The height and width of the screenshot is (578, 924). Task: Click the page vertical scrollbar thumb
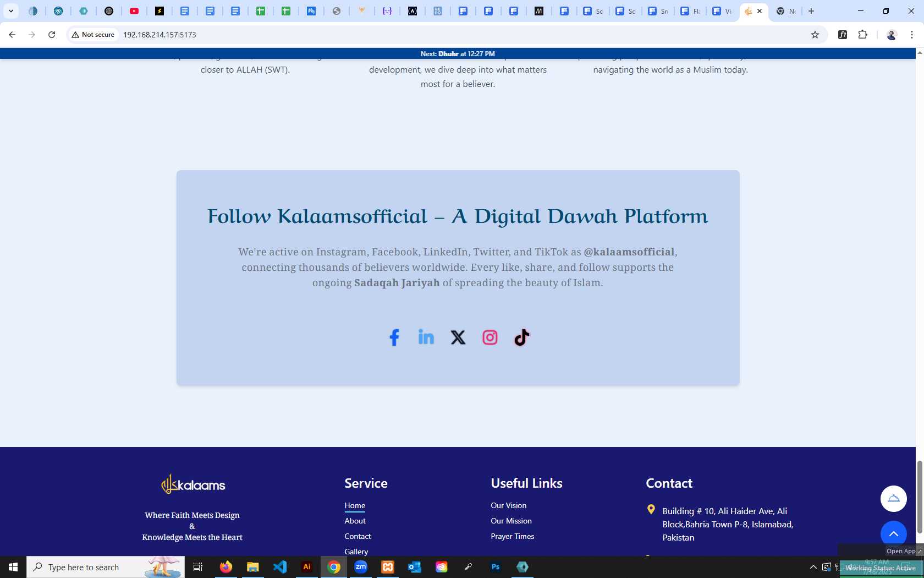coord(920,497)
